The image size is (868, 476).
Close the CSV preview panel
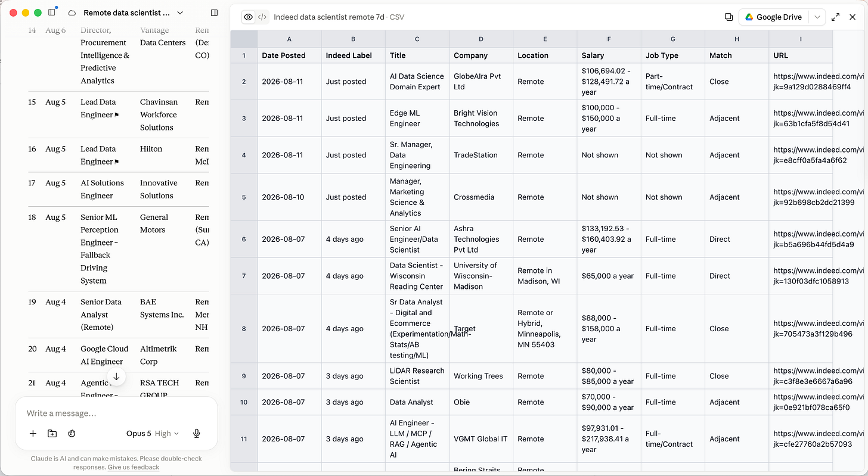tap(853, 17)
